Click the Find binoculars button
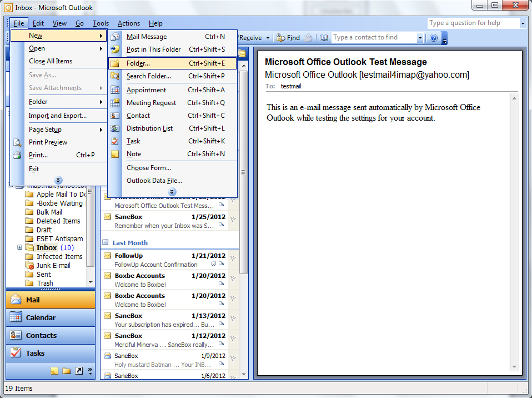Screen dimensions: 532x398 tap(288, 38)
